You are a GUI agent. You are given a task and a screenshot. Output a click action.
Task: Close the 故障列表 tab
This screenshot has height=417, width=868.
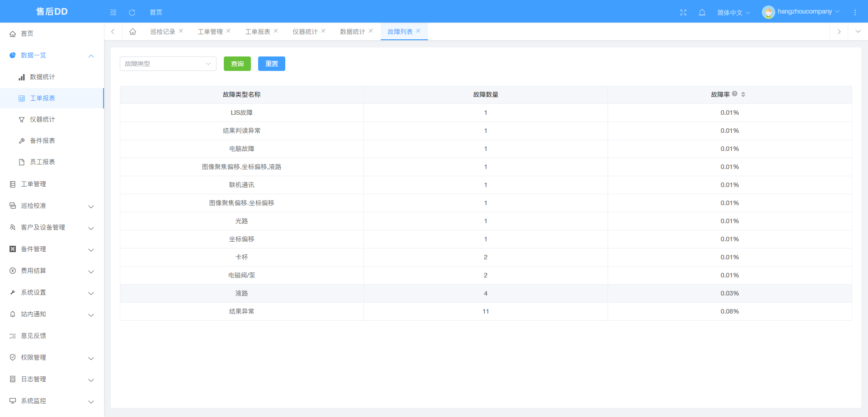tap(419, 31)
